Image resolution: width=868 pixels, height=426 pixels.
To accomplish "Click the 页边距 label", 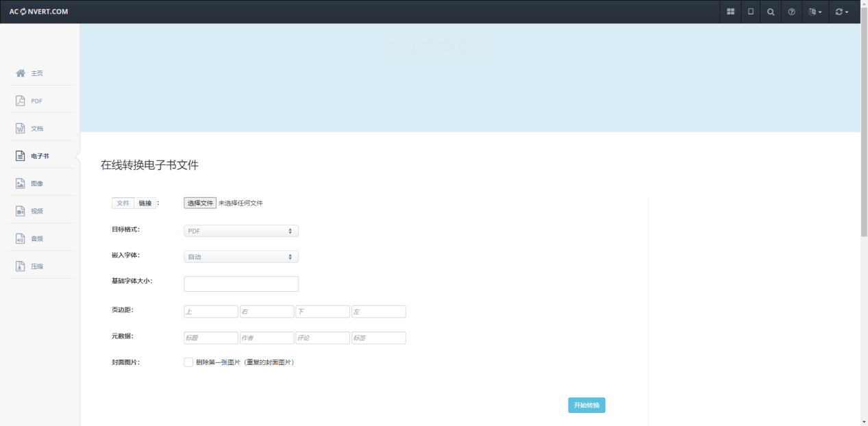I will (123, 310).
